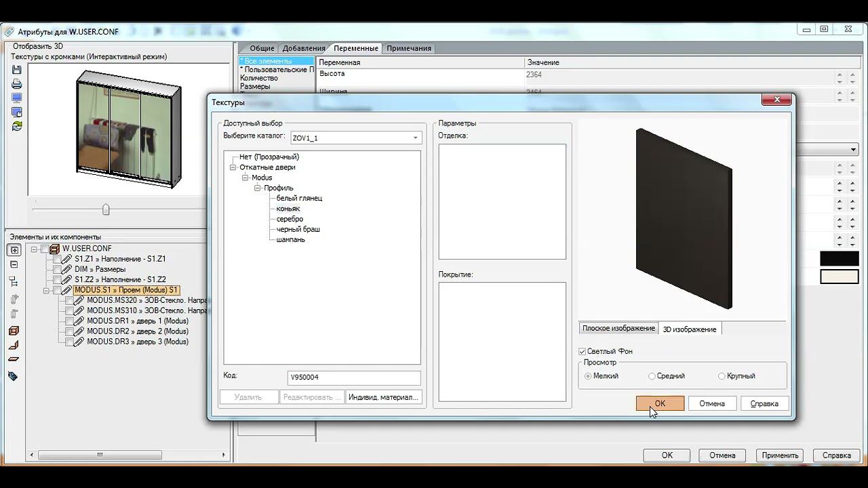Screen dimensions: 868x488
Task: Click the tree hierarchy icon in the components toolbar
Action: [x=14, y=281]
